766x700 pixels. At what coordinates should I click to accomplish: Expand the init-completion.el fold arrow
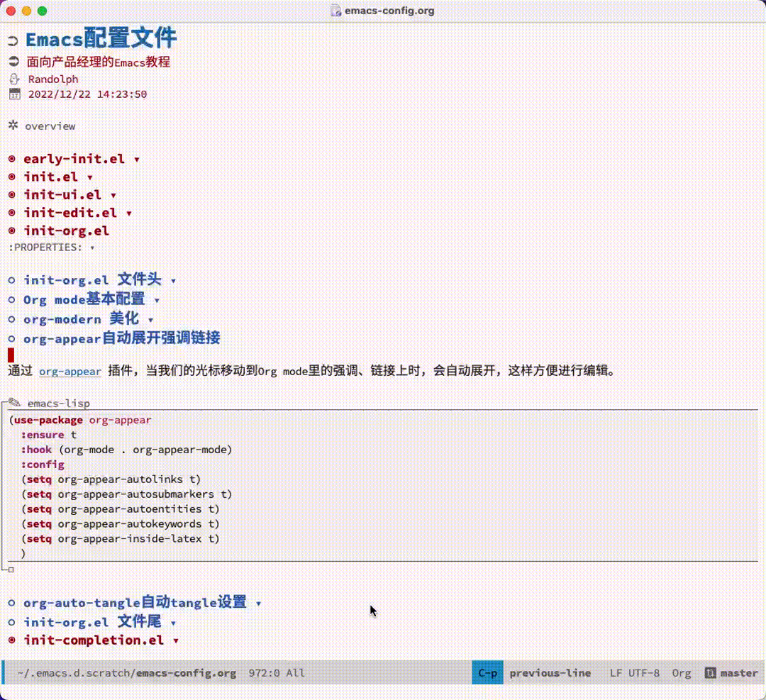tap(176, 641)
